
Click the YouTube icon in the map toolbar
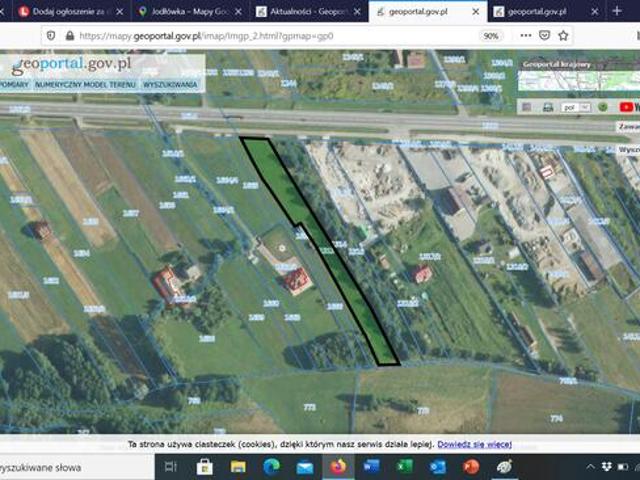(629, 107)
